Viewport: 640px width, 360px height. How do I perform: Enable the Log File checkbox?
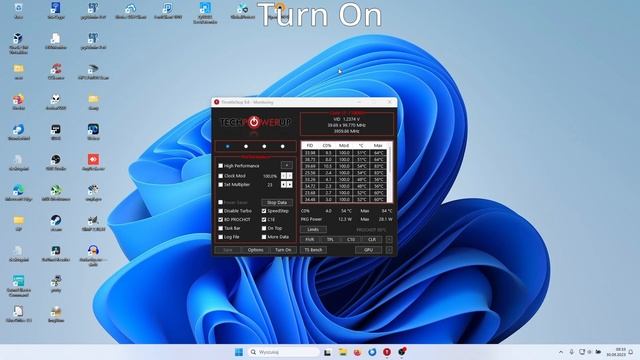(x=220, y=237)
